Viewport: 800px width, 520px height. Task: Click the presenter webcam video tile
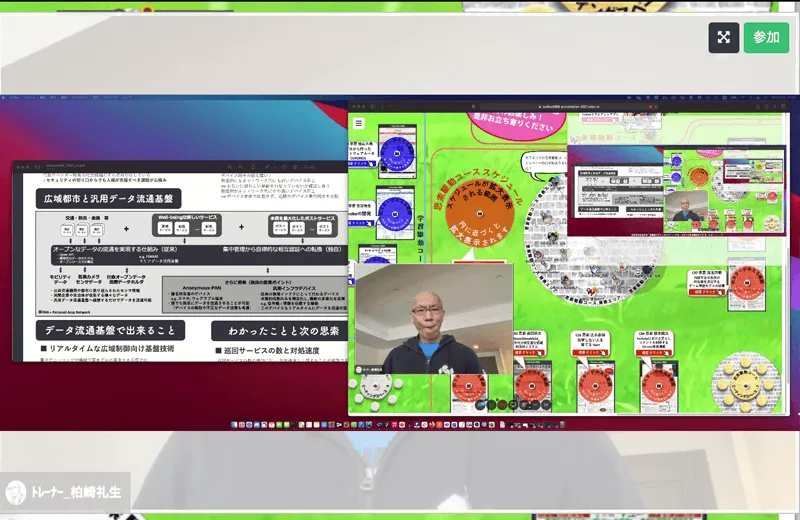pyautogui.click(x=434, y=319)
